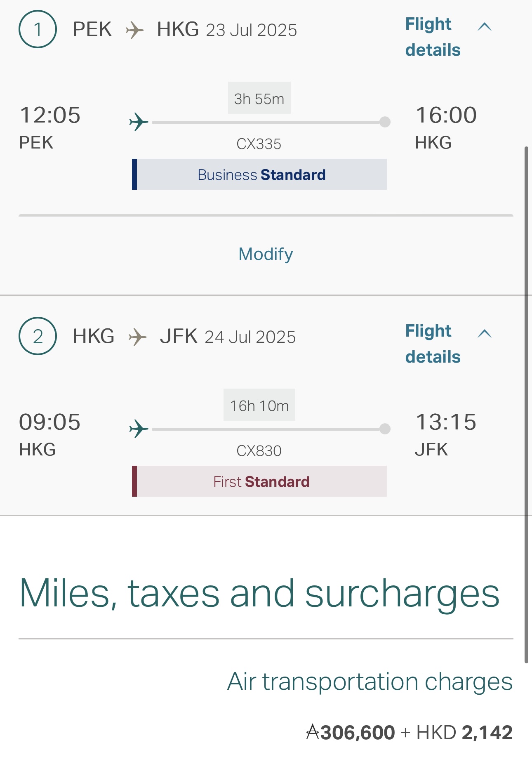
Task: Click the arrival dot on CX335 route line
Action: point(385,122)
